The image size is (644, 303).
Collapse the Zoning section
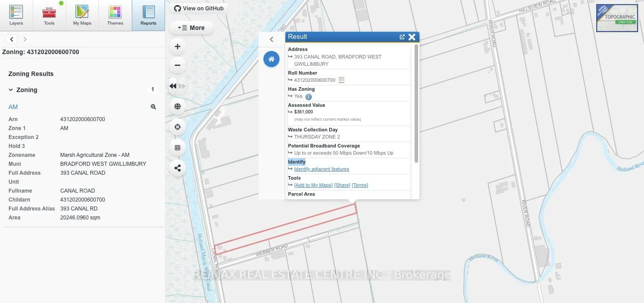coord(11,90)
